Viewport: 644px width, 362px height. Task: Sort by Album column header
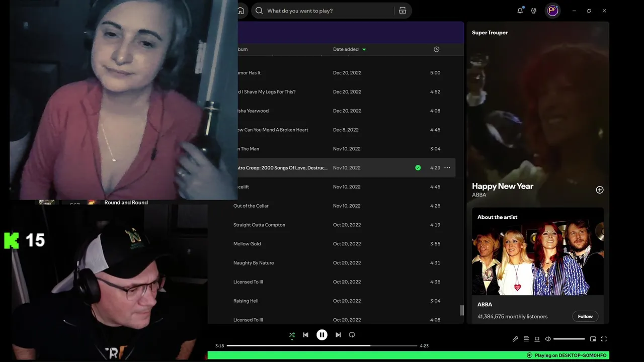tap(242, 49)
